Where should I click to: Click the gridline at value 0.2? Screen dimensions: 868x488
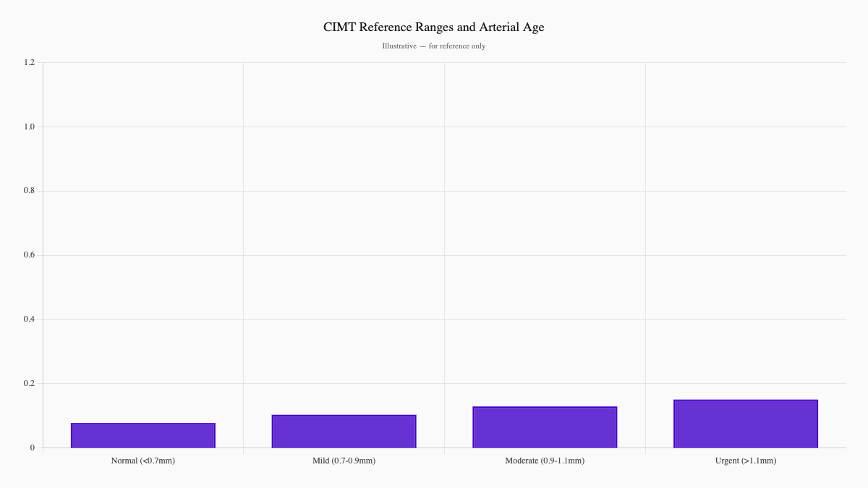pyautogui.click(x=434, y=382)
